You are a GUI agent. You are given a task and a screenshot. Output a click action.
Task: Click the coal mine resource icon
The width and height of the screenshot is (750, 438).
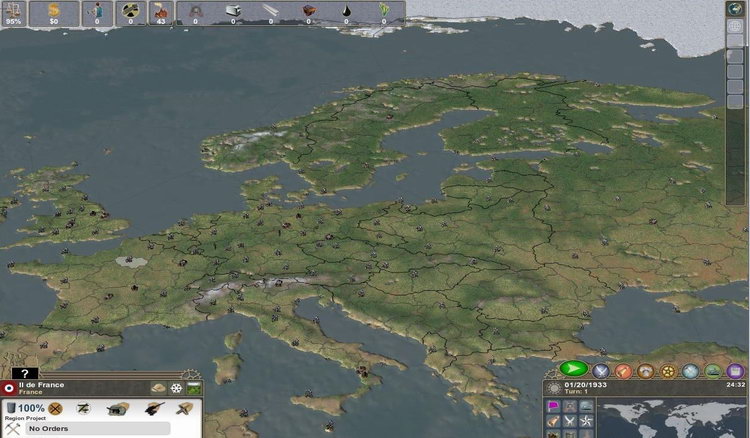tap(195, 12)
